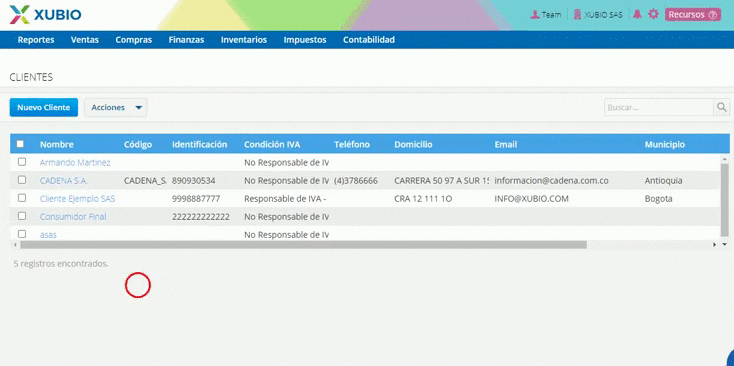The image size is (734, 366).
Task: Check the Armando Martinez row checkbox
Action: click(x=22, y=162)
